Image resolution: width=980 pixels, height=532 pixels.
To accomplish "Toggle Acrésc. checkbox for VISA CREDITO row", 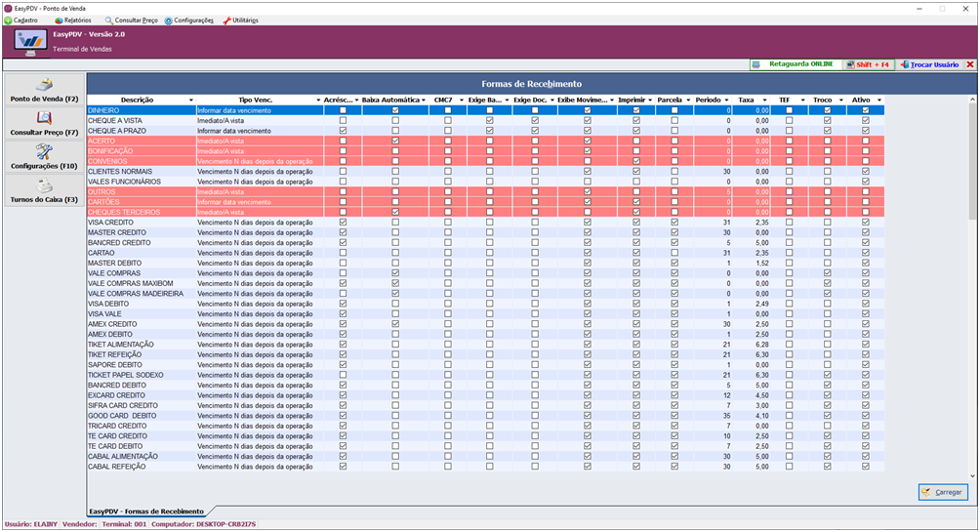I will pos(342,223).
